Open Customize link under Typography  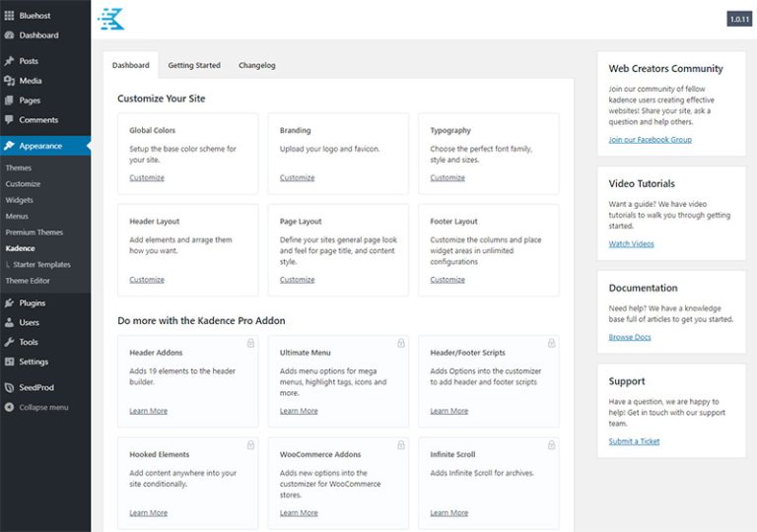coord(447,178)
